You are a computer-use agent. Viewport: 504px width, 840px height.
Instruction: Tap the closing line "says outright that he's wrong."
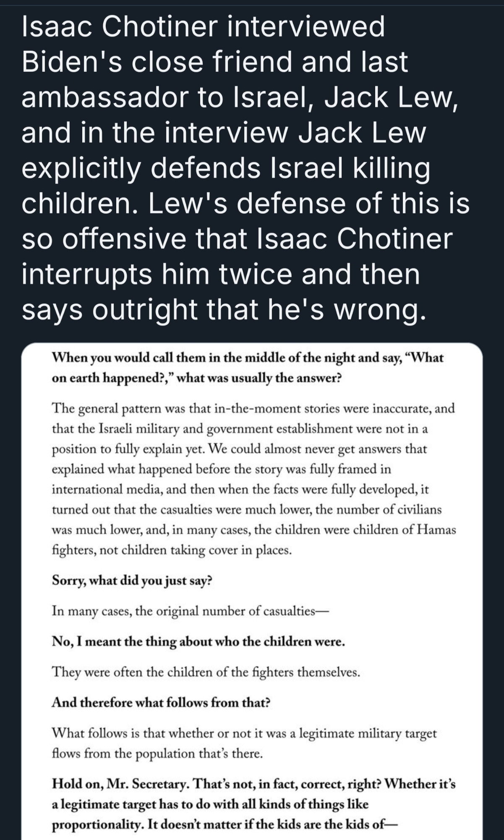pyautogui.click(x=220, y=309)
